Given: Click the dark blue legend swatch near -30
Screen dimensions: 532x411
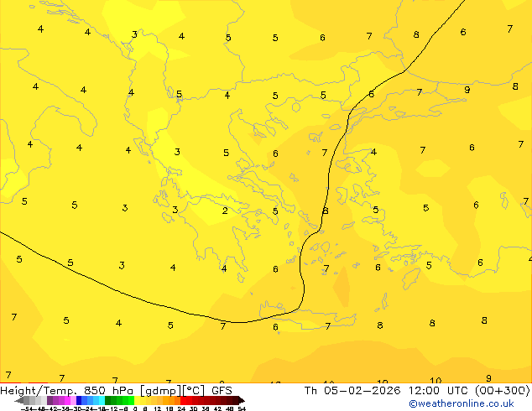Looking at the screenshot, I should click(79, 400).
